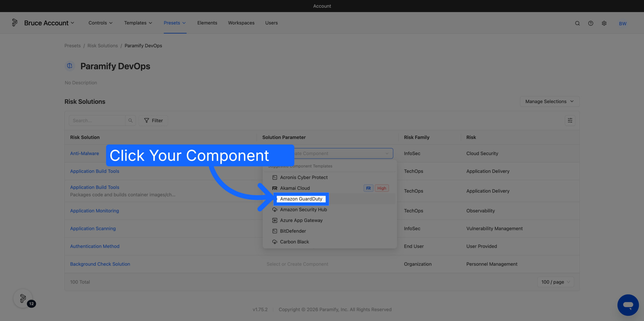This screenshot has height=321, width=644.
Task: Click the Paramify DevOps shield icon
Action: coord(70,66)
